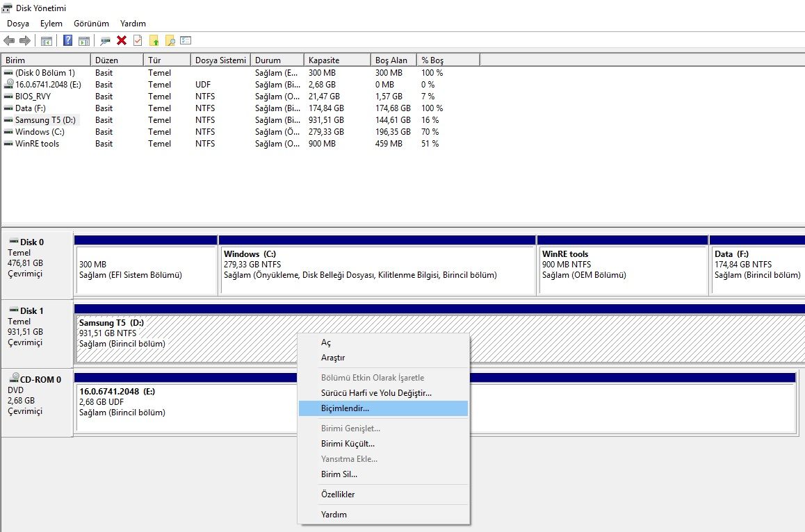Select the Disk 1 label panel
The height and width of the screenshot is (532, 805).
pyautogui.click(x=37, y=334)
